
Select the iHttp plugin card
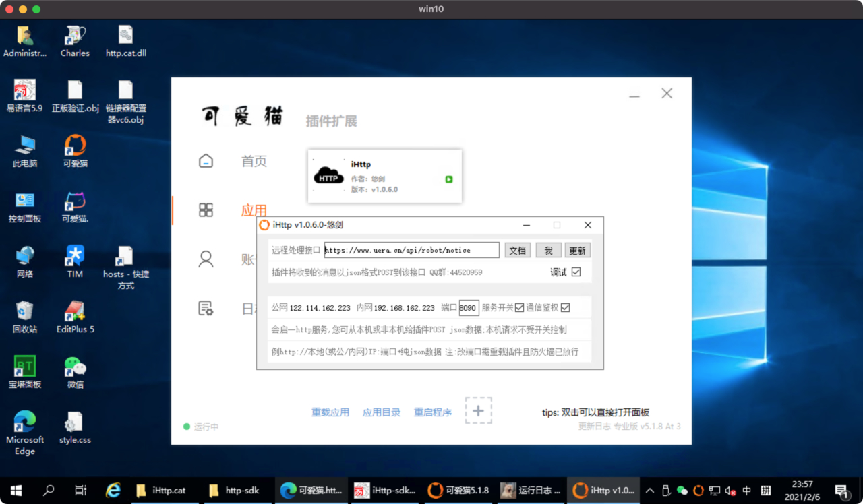pos(385,176)
